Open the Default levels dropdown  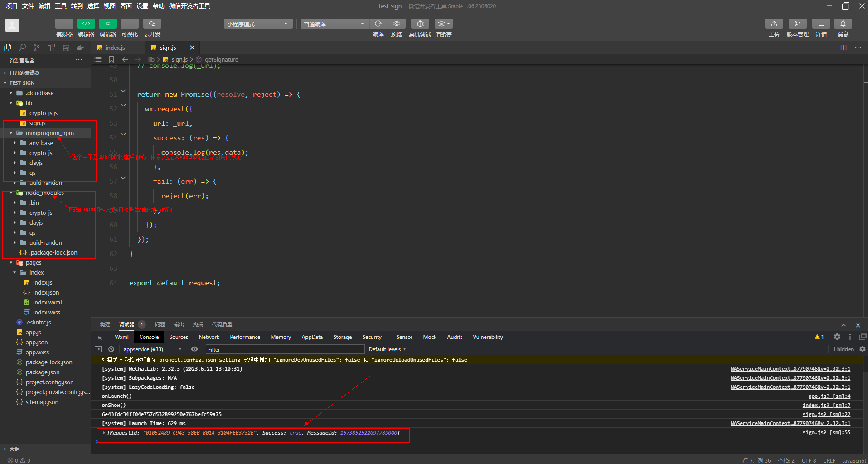click(388, 349)
